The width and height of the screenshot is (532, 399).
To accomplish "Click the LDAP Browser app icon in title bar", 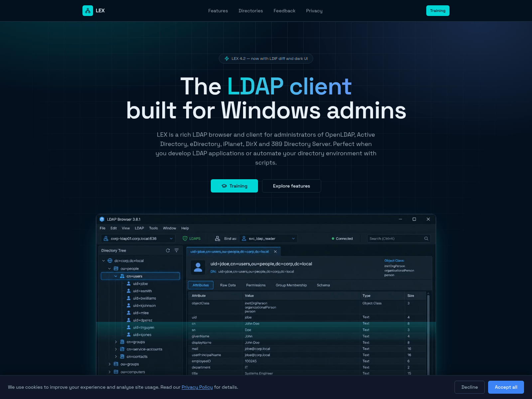I will pos(102,219).
